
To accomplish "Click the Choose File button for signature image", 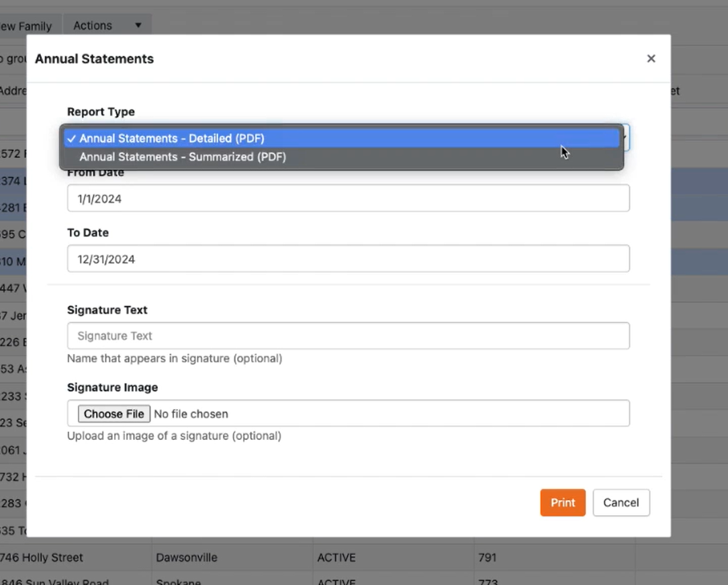I will coord(113,414).
